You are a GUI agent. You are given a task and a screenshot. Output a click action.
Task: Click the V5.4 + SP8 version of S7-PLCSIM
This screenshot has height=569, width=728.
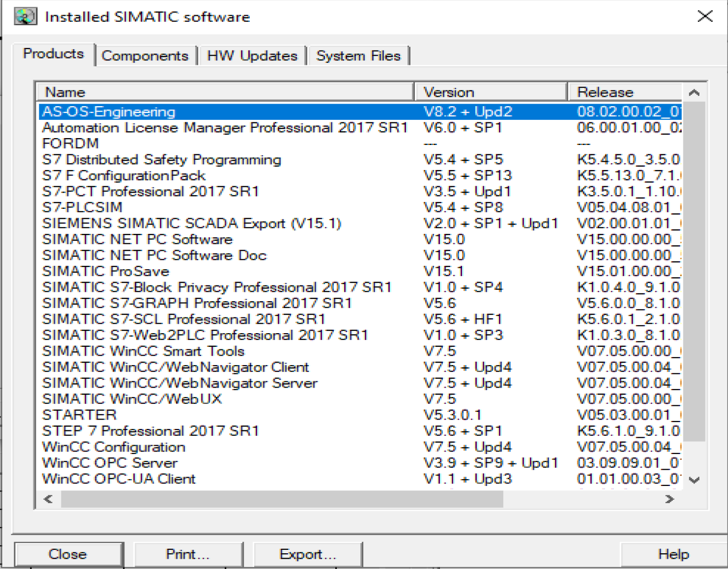coord(463,207)
